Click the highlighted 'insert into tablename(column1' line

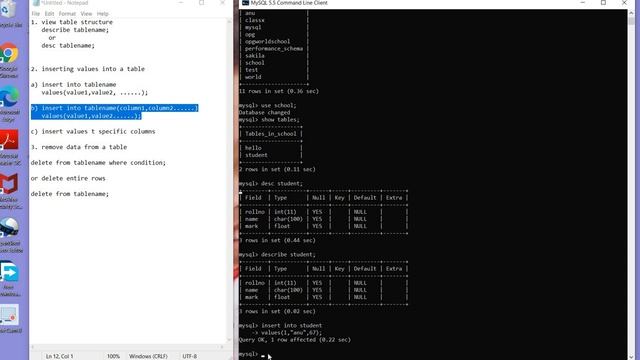pyautogui.click(x=115, y=108)
